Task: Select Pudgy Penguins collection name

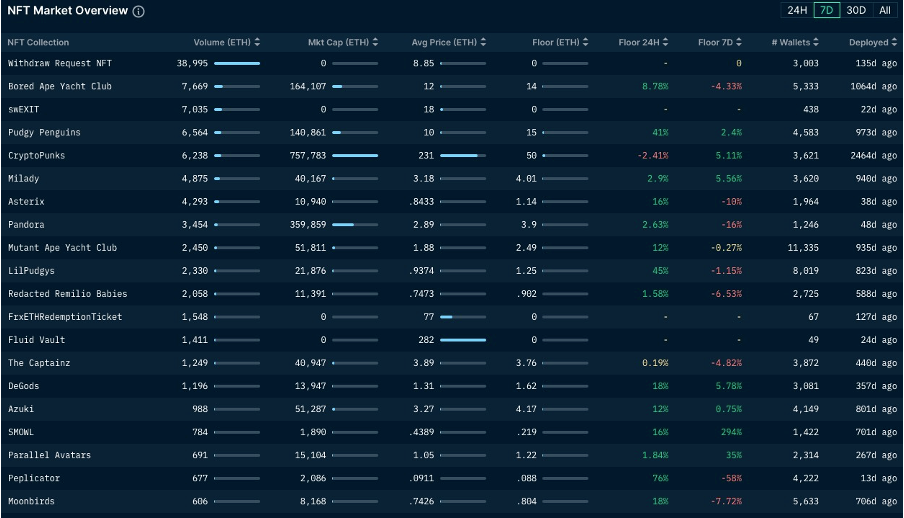Action: (x=44, y=132)
